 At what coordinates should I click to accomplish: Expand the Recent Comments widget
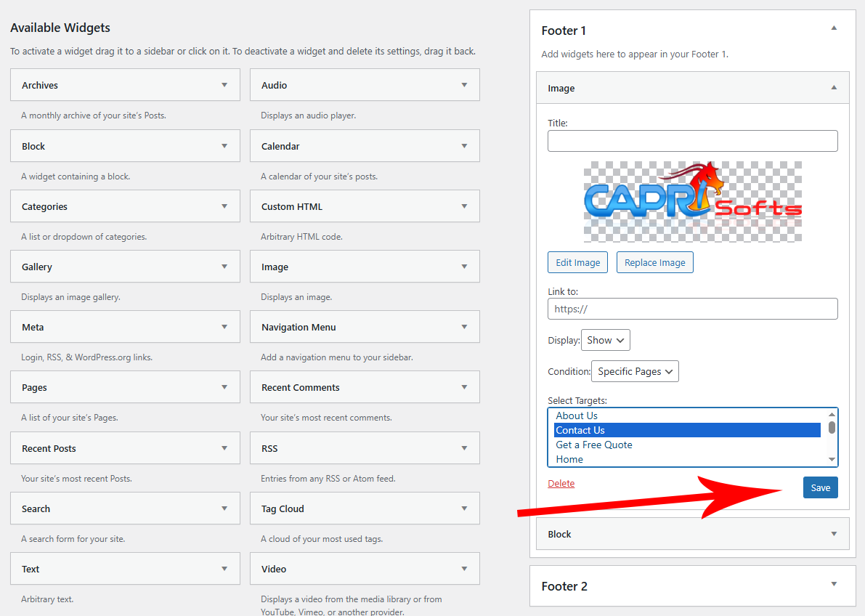click(x=465, y=387)
